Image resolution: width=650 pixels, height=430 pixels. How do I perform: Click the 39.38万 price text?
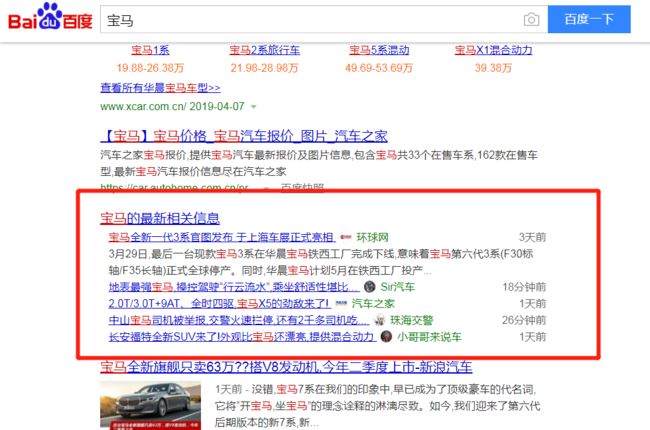pyautogui.click(x=493, y=68)
